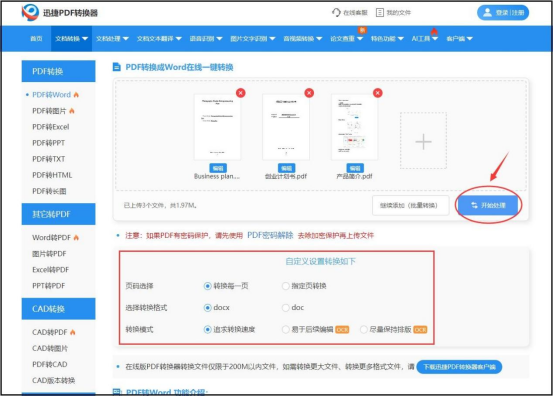The width and height of the screenshot is (554, 396).
Task: Click OCR badge beside 易于后续编辑
Action: coord(342,330)
